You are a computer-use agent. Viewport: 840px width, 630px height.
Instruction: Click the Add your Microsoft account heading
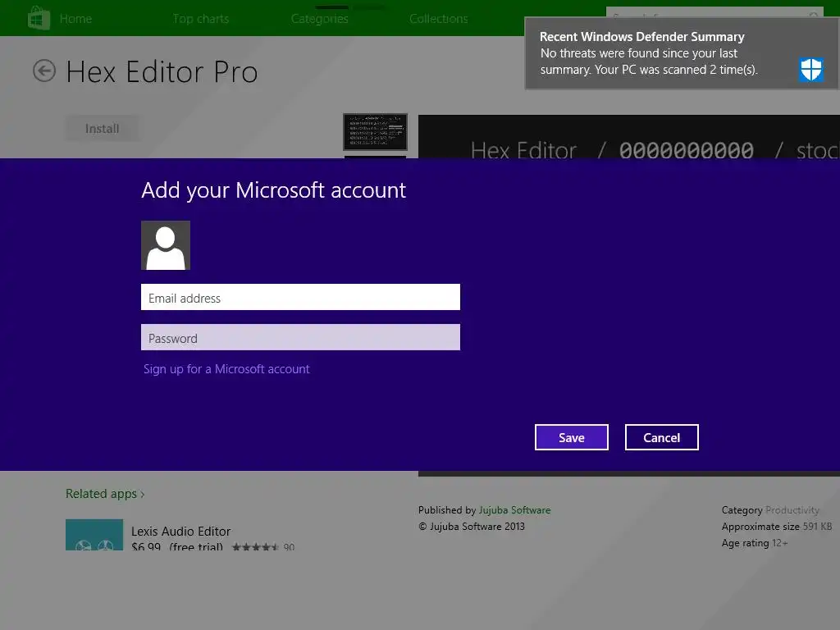(274, 190)
